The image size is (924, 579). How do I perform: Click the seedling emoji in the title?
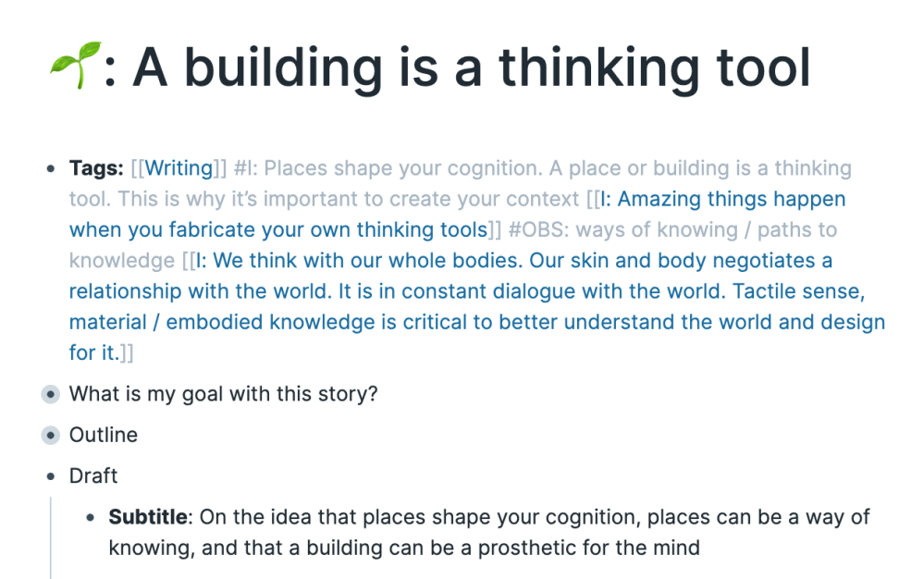[76, 66]
